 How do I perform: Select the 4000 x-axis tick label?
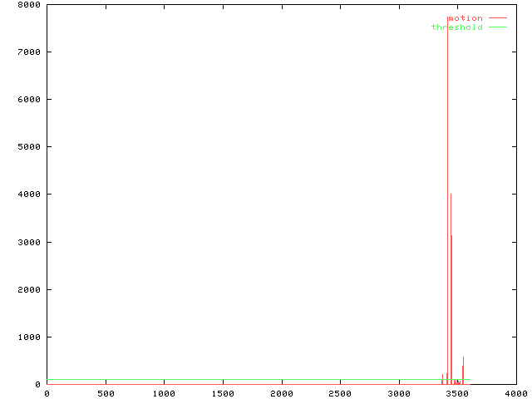(x=515, y=393)
